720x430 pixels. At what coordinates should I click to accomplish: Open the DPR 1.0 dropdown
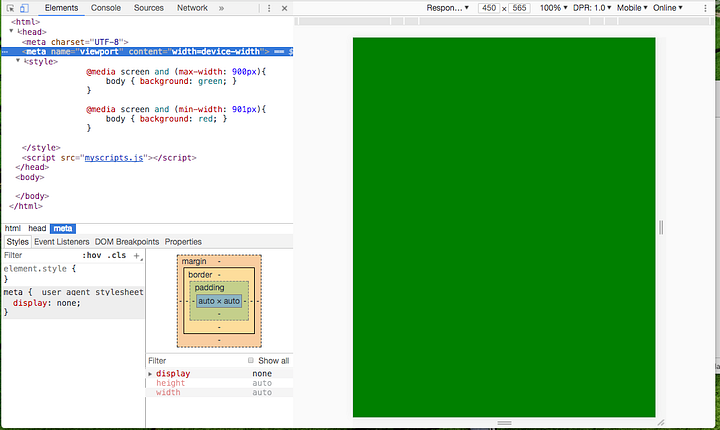click(592, 8)
